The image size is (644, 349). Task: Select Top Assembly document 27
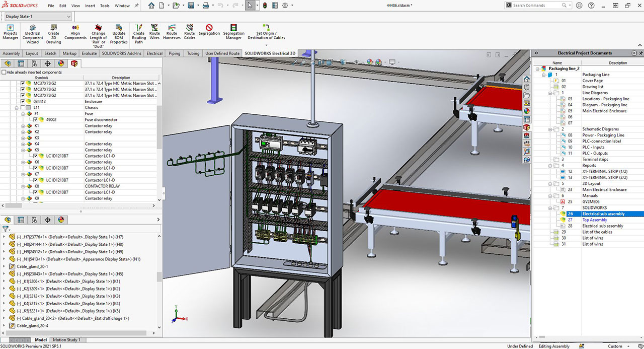[595, 220]
